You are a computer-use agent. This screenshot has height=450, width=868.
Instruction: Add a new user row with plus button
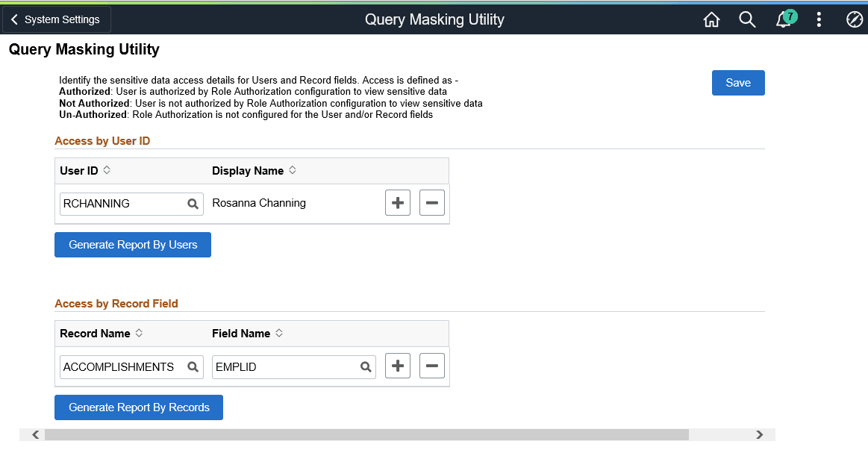click(397, 202)
